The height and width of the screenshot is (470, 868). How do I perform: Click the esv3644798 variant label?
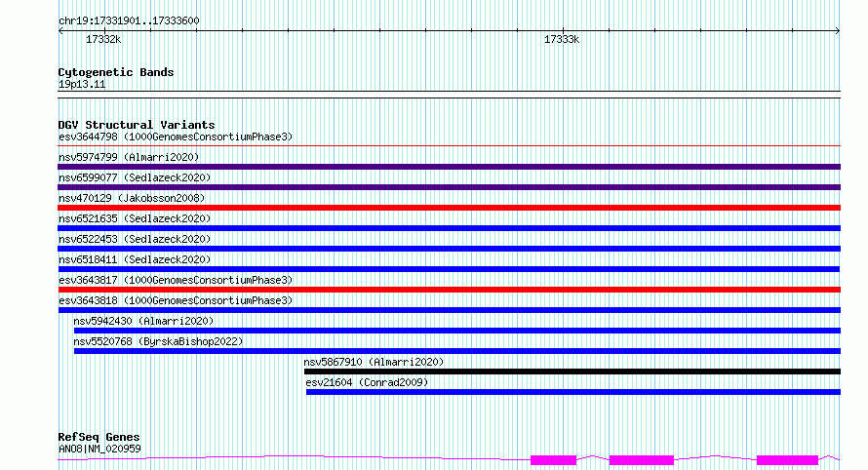176,137
